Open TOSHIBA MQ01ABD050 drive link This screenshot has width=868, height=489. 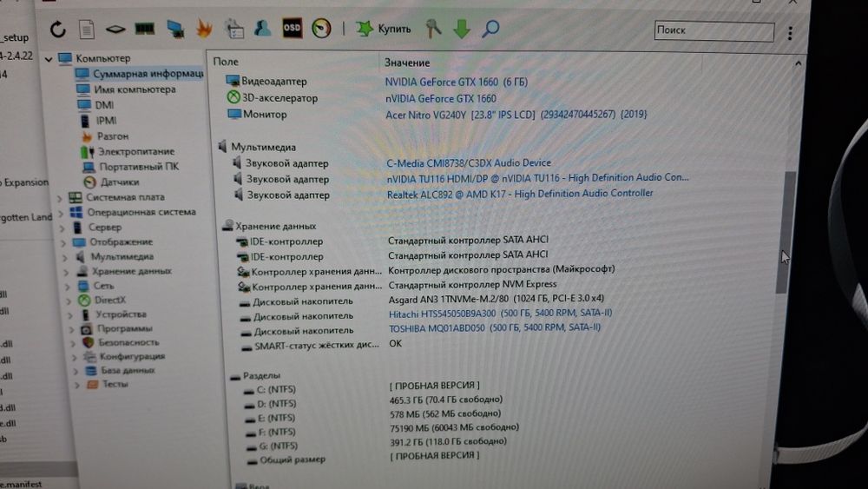[495, 327]
